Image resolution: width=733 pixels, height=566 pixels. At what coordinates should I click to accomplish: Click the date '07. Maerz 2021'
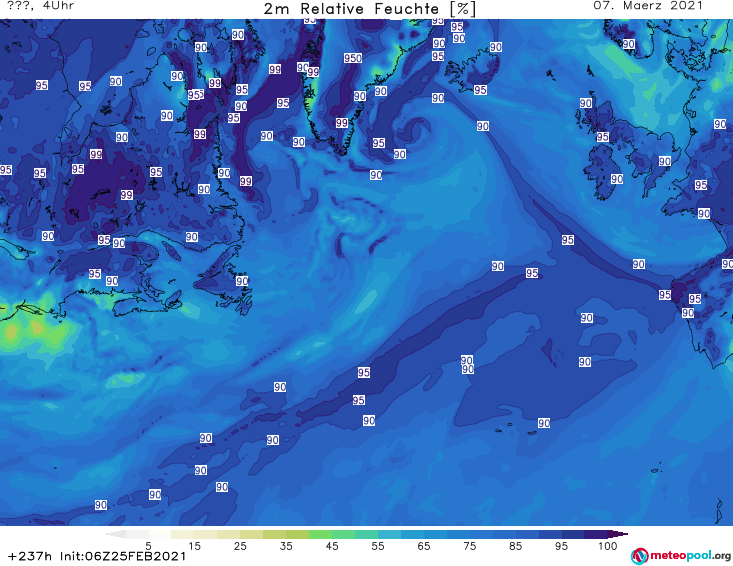click(648, 6)
